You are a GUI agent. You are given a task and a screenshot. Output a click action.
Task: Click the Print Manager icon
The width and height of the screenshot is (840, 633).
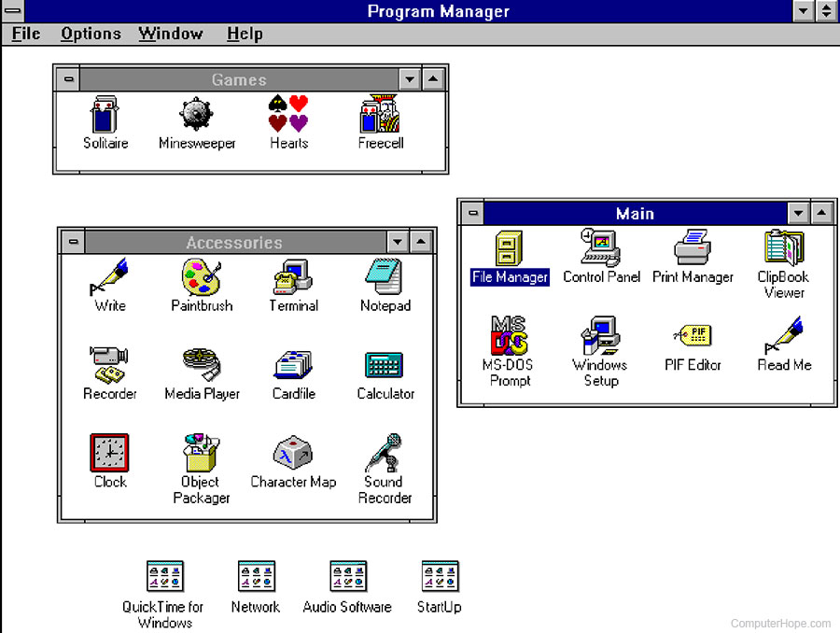pyautogui.click(x=693, y=247)
